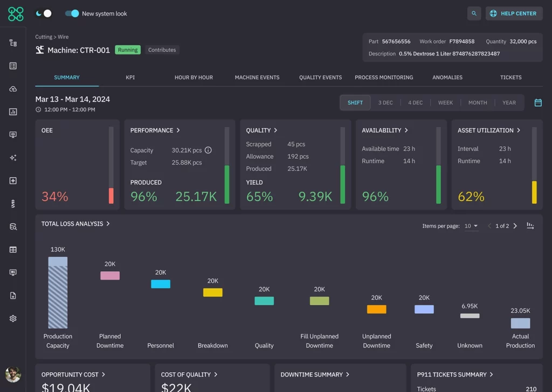Open the bar chart reports sidebar icon
552x392 pixels.
click(13, 112)
